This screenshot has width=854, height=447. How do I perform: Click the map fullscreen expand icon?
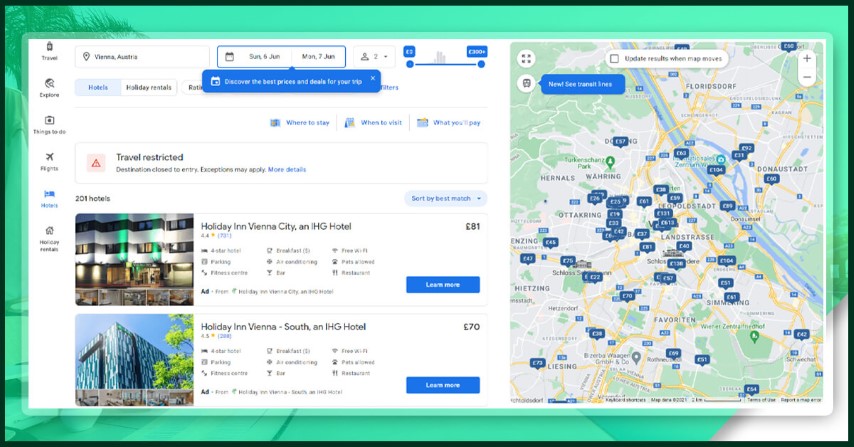pyautogui.click(x=526, y=58)
